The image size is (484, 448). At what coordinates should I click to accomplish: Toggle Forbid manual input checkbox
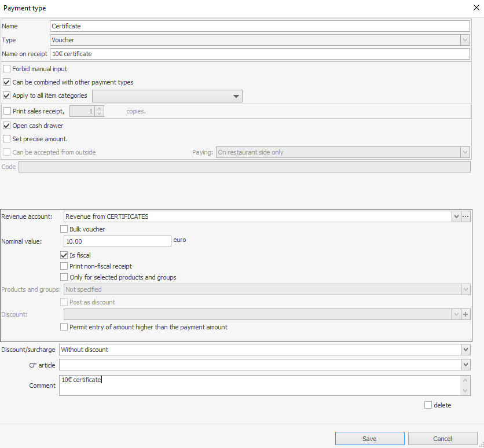(7, 69)
